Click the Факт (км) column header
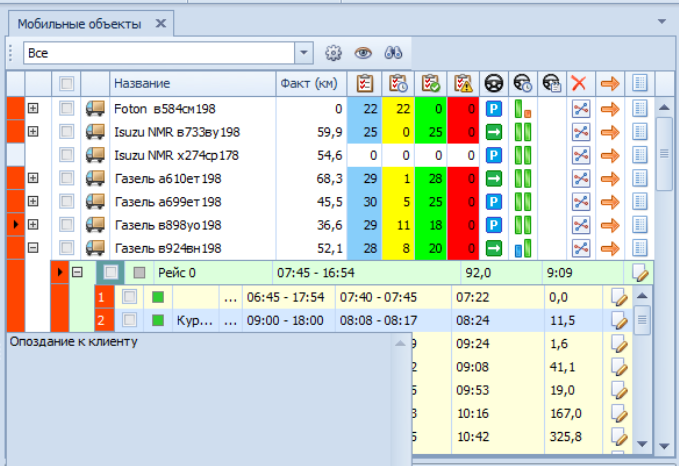679x466 pixels. [x=310, y=84]
